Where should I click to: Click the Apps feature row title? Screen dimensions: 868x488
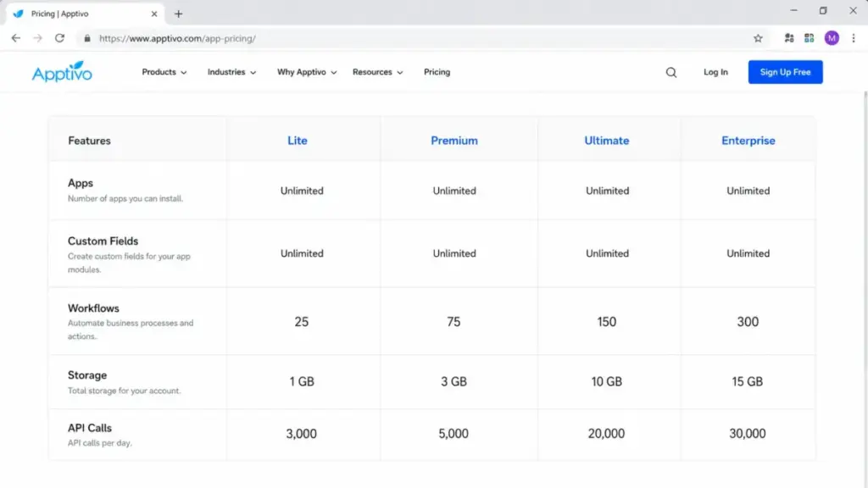pos(81,183)
